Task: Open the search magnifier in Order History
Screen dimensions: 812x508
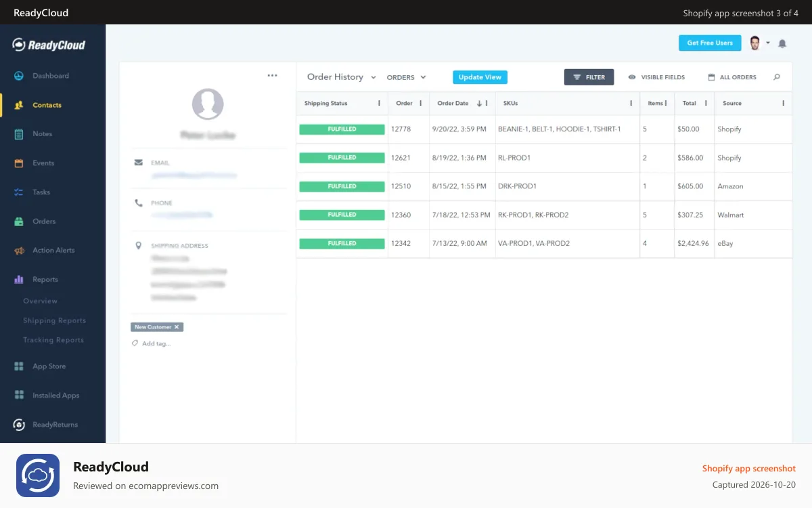Action: pyautogui.click(x=777, y=77)
